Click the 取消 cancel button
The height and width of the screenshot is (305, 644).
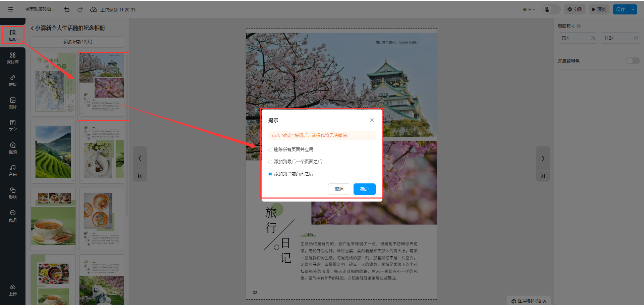339,189
